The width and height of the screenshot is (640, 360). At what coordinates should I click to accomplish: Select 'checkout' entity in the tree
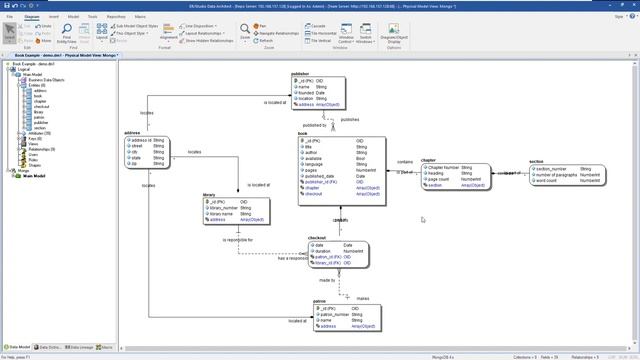tap(41, 107)
